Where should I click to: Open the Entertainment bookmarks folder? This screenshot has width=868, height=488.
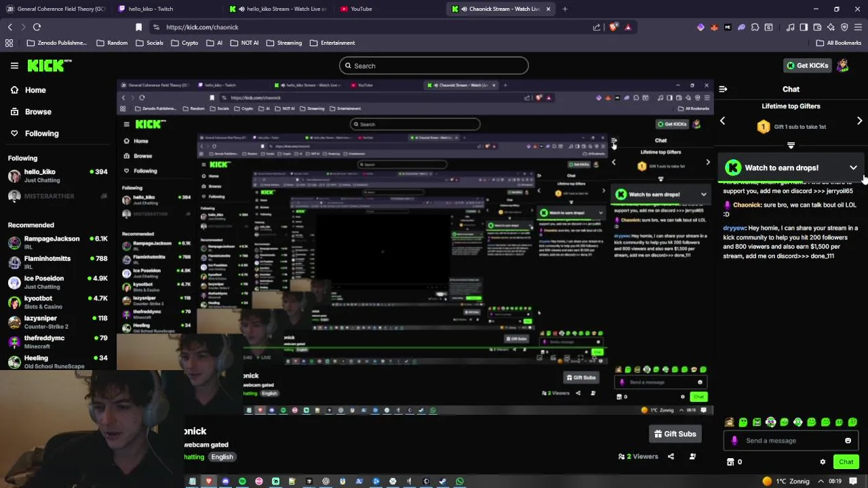(x=332, y=43)
